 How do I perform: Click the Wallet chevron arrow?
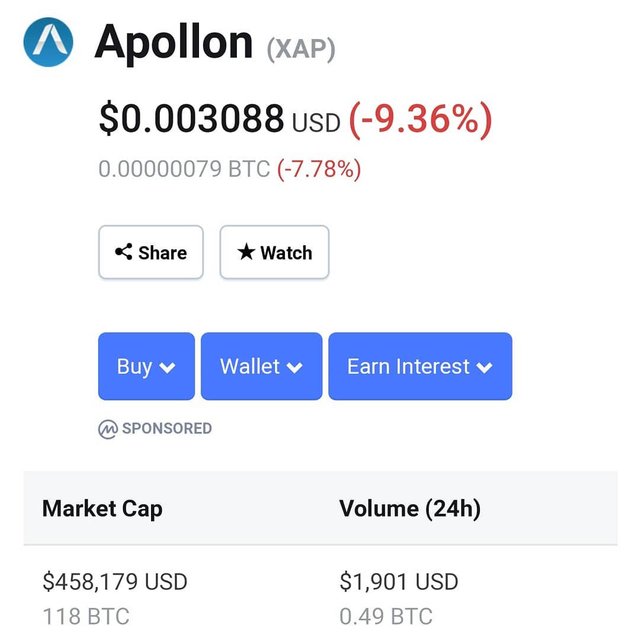tap(294, 367)
